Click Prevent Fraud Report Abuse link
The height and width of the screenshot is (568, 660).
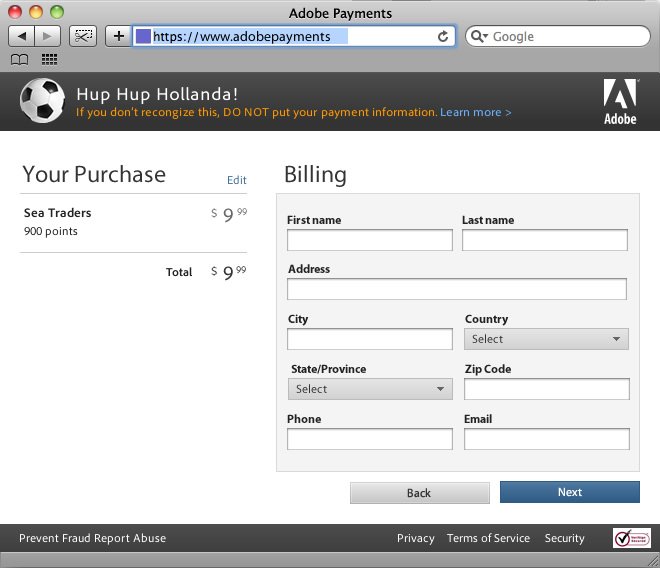tap(93, 538)
